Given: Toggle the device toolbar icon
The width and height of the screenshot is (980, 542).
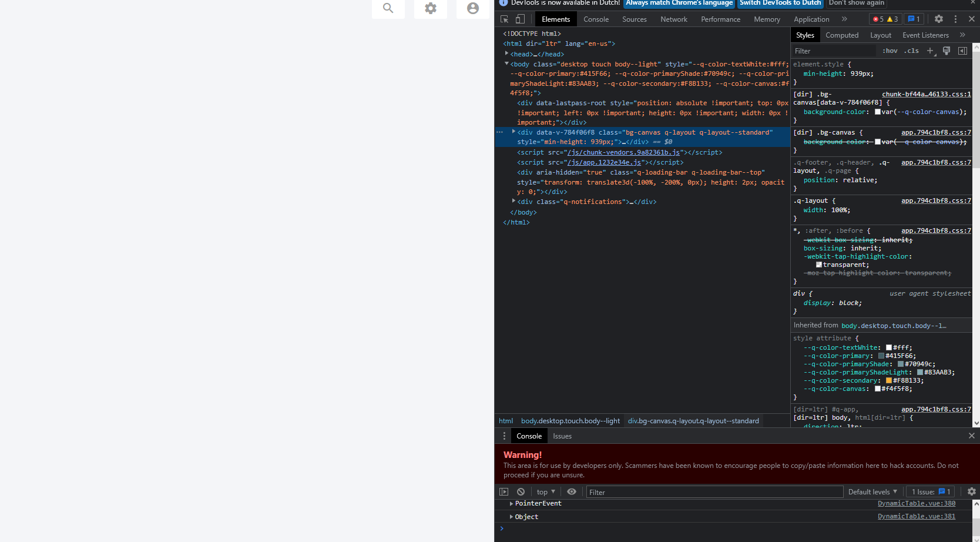Looking at the screenshot, I should 520,19.
